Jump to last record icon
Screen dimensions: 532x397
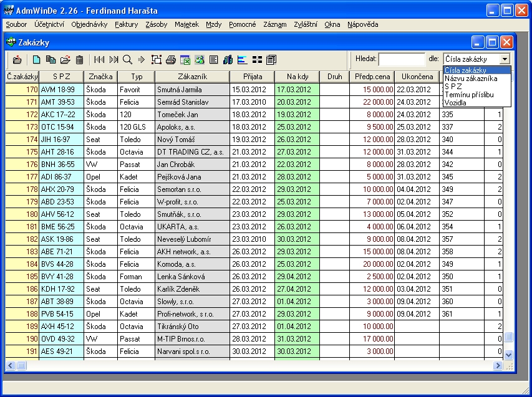pos(114,60)
